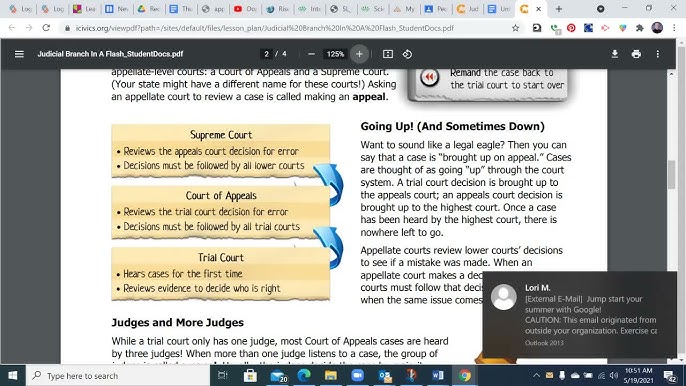Zoom in on the PDF
Viewport: 686px width, 386px height.
359,54
